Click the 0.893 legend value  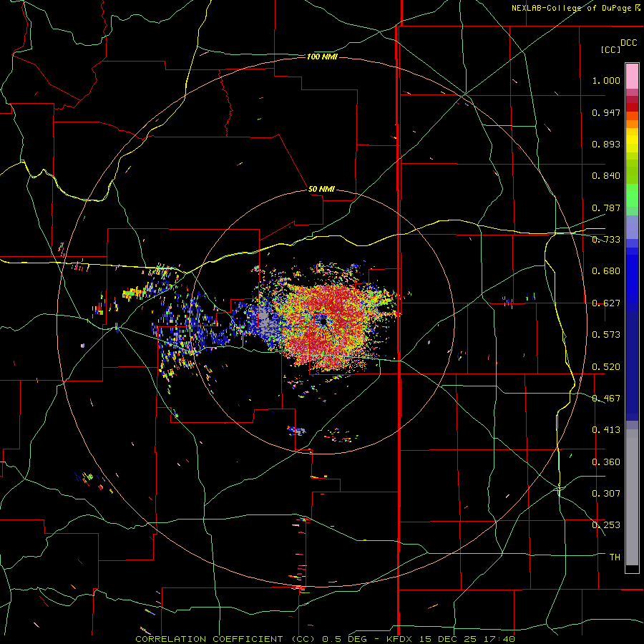(606, 144)
